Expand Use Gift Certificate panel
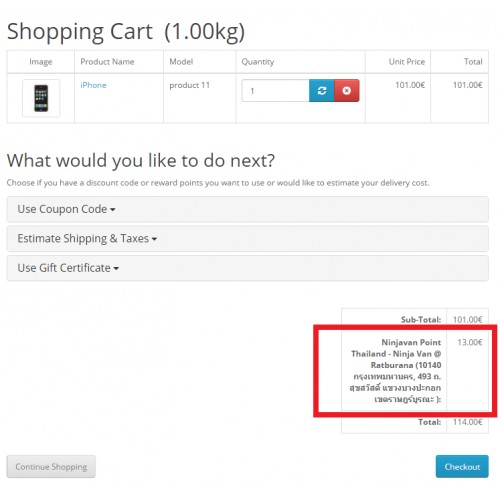Viewport: 500px width, 500px height. coord(248,268)
